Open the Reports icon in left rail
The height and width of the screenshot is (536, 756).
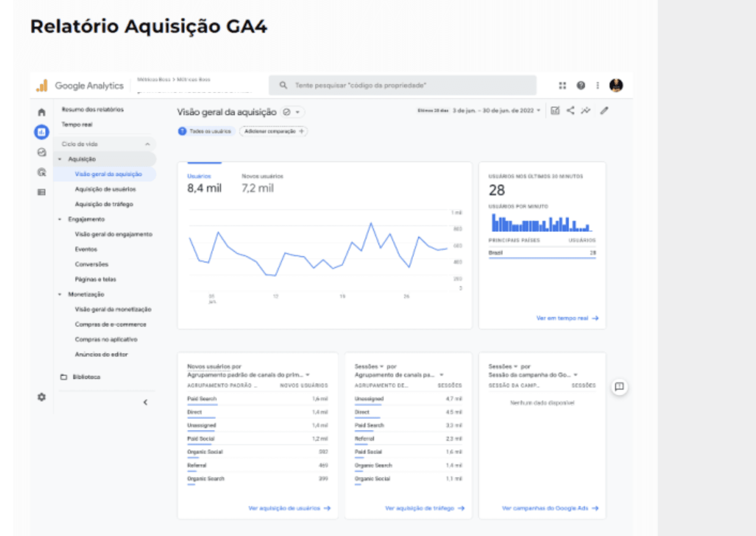(x=42, y=132)
